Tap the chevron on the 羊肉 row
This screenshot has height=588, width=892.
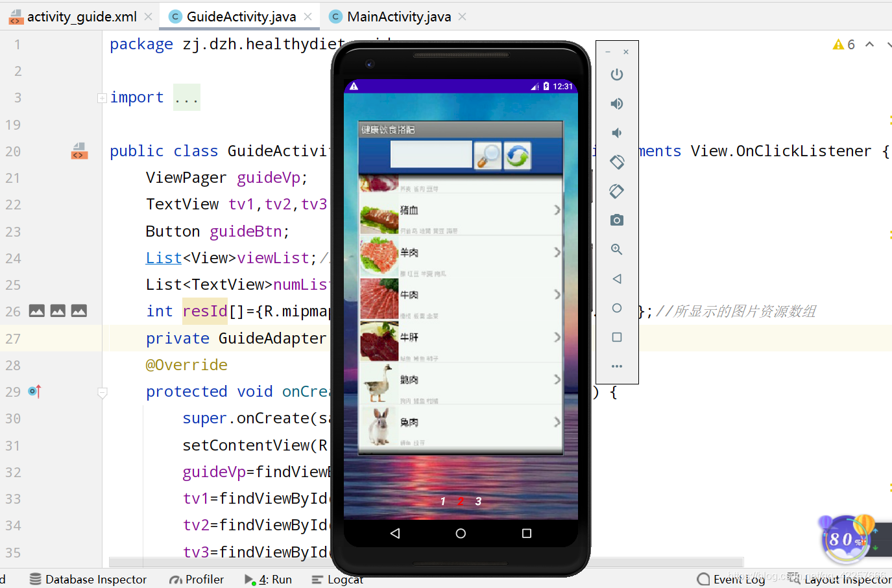(557, 252)
